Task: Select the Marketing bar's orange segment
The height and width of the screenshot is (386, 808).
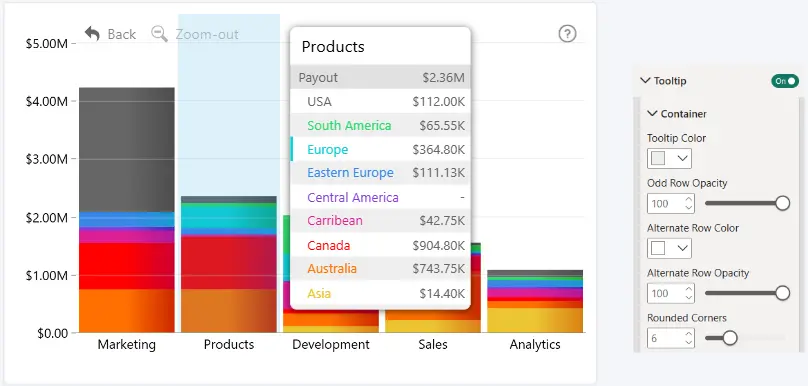Action: pos(126,311)
